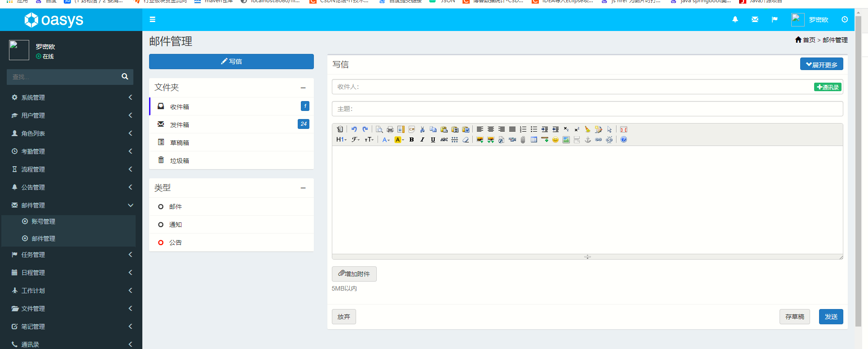
Task: Apply subscript formatting
Action: (566, 129)
